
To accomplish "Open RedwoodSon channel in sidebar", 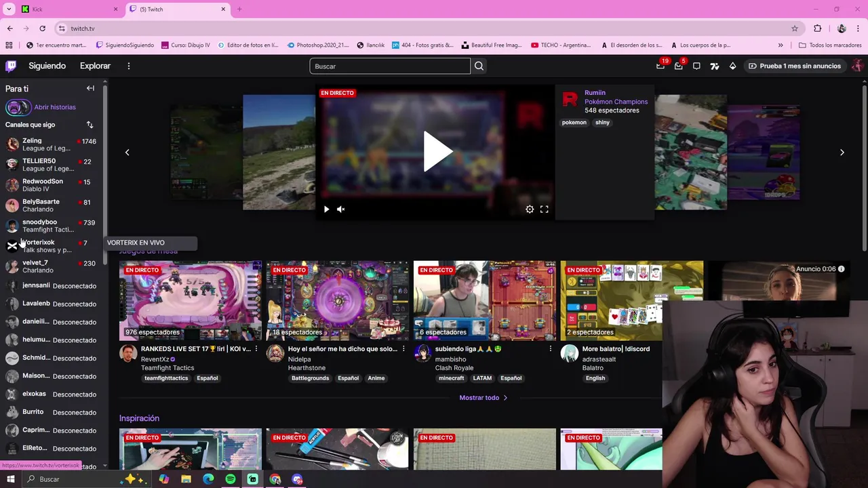I will point(52,185).
